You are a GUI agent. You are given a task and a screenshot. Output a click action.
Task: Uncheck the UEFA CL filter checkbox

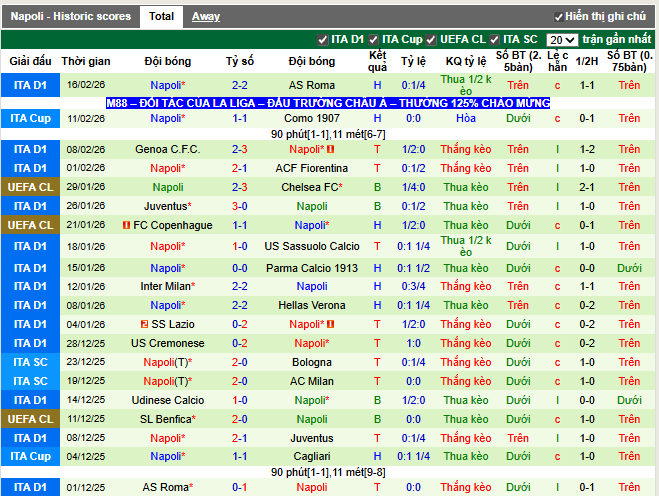point(431,40)
